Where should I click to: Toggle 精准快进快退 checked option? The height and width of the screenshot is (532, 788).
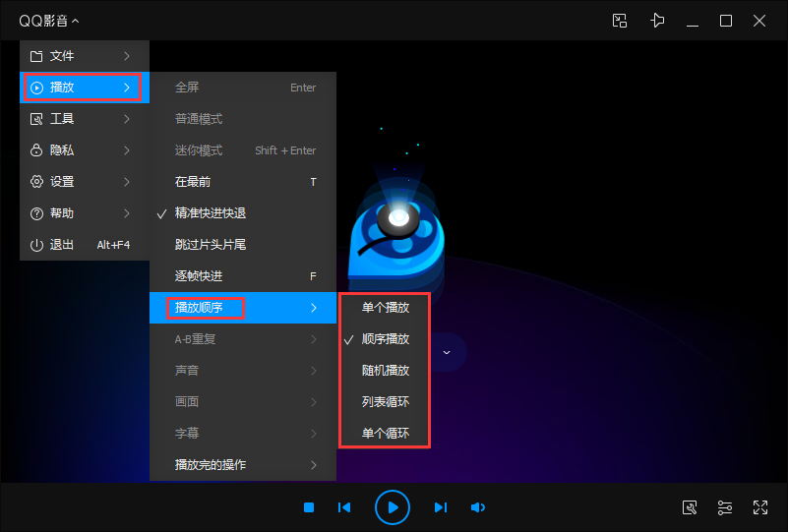pyautogui.click(x=243, y=213)
